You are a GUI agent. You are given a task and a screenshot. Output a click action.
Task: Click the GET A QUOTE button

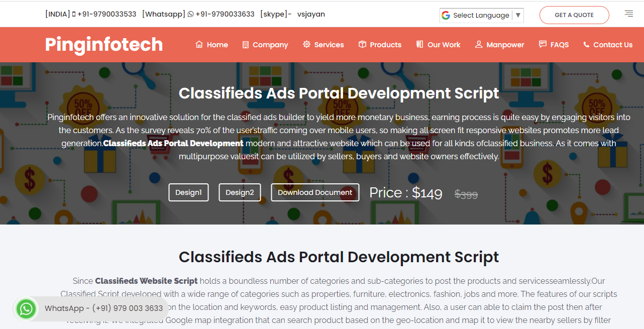point(574,15)
